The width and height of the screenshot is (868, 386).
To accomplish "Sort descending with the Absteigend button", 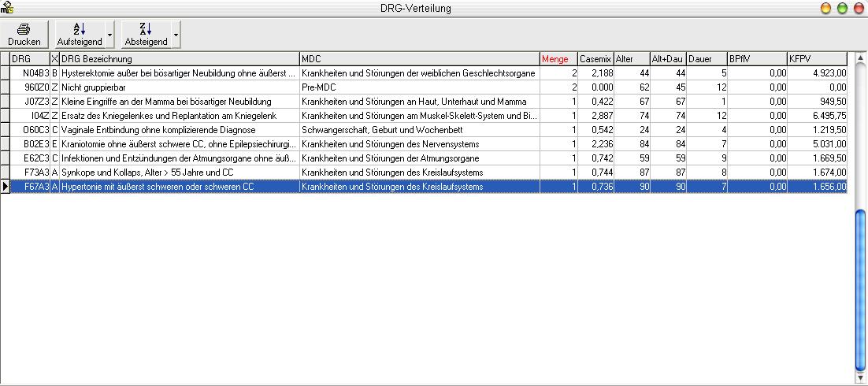I will point(146,34).
